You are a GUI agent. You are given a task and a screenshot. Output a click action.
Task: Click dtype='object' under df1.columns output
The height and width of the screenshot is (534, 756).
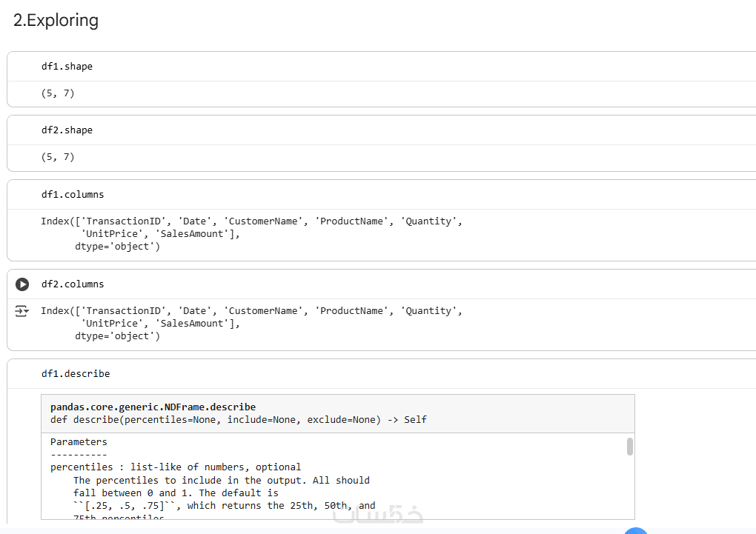coord(117,247)
